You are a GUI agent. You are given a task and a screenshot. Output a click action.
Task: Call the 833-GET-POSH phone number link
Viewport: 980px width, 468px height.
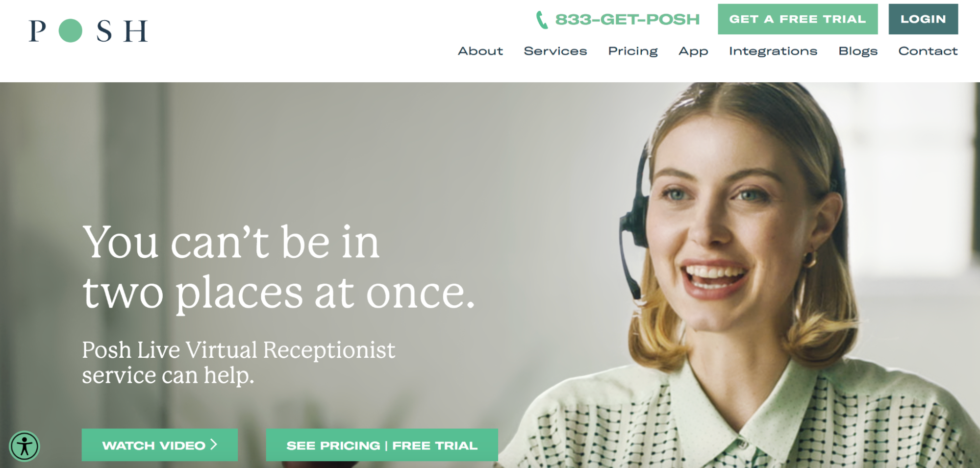[x=627, y=20]
